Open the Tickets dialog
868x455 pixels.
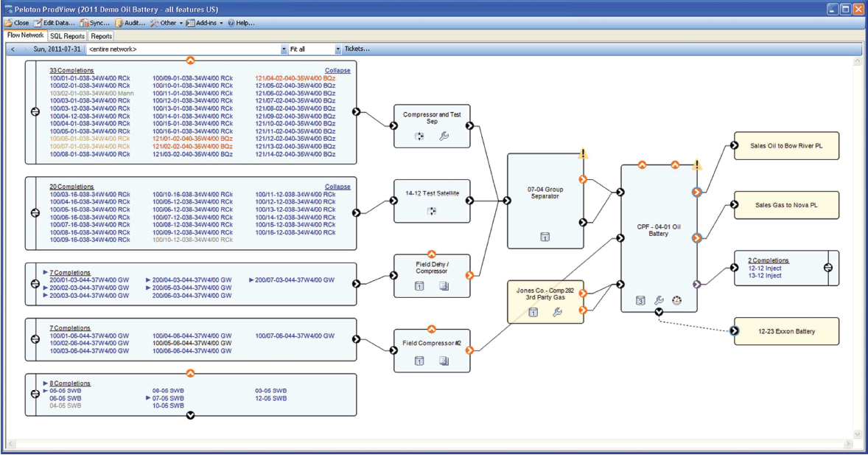[358, 49]
